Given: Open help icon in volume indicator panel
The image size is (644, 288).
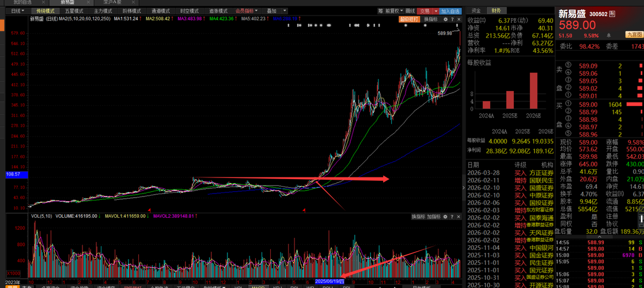Looking at the screenshot, I should (x=451, y=217).
